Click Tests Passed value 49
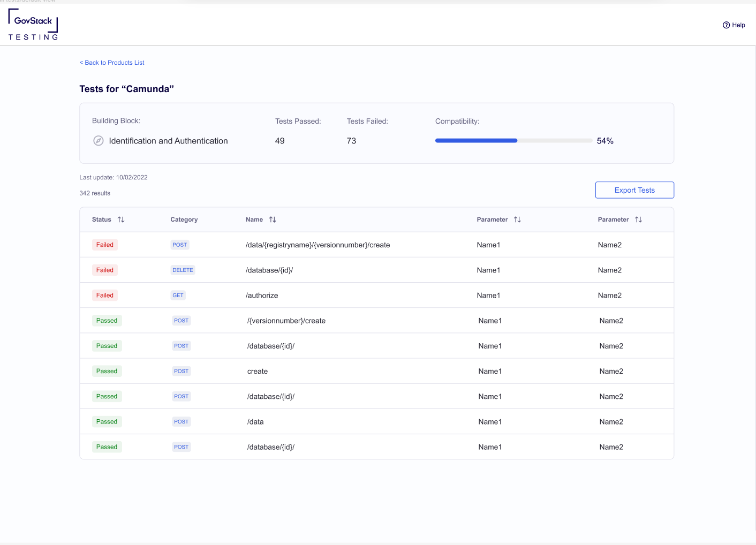 point(280,141)
